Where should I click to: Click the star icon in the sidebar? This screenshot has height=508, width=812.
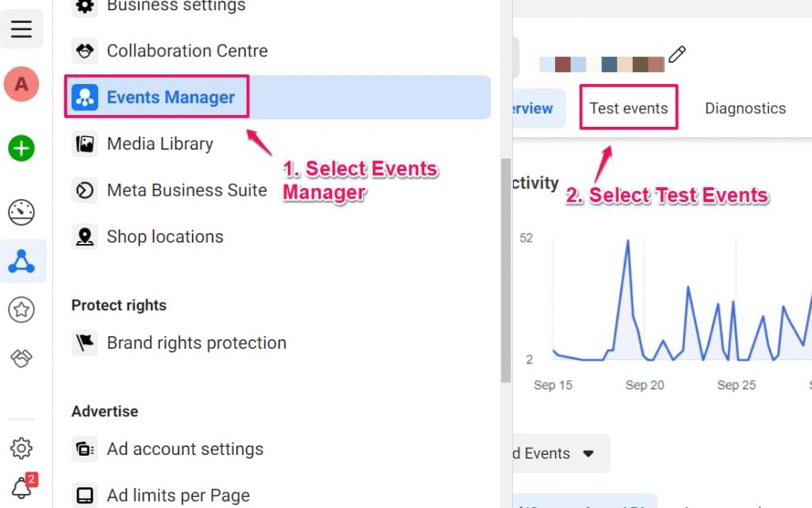(21, 310)
